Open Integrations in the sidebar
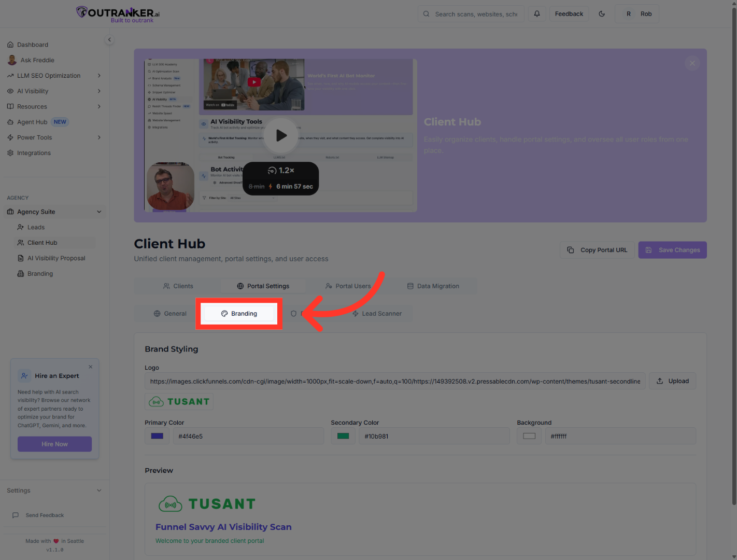 [x=34, y=153]
